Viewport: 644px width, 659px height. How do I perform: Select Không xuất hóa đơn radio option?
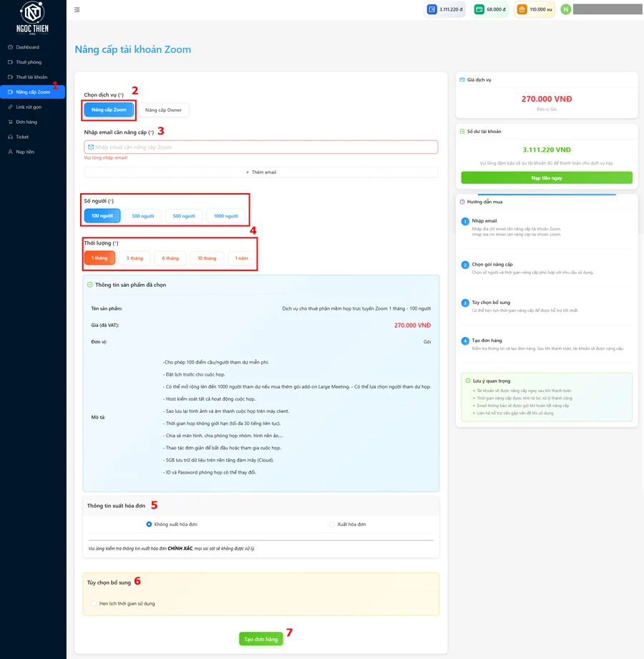149,524
